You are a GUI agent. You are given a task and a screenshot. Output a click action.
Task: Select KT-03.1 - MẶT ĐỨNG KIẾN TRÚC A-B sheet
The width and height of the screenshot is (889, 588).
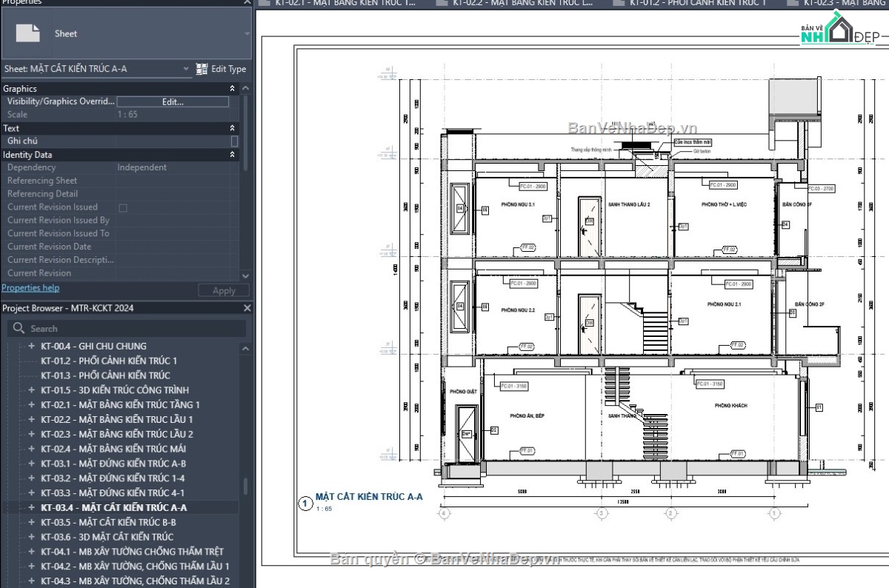[113, 464]
